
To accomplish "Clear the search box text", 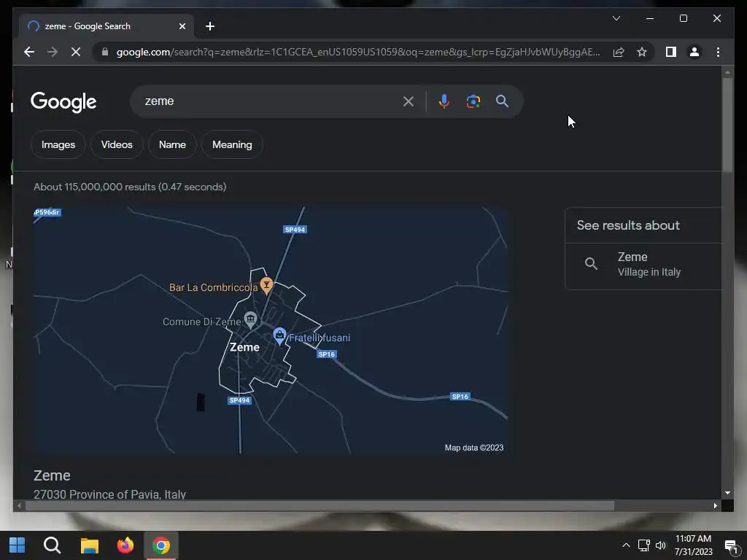I will coord(409,101).
